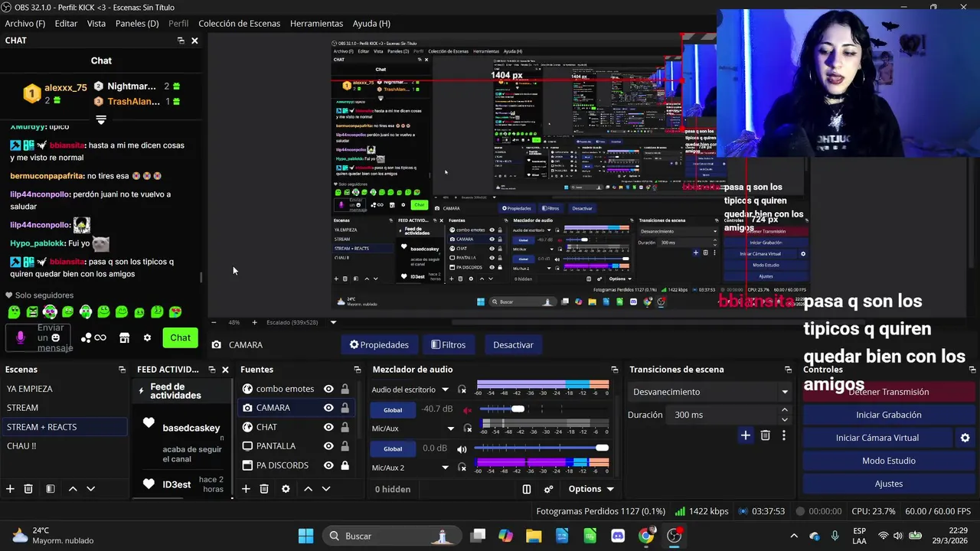Zoom in the preview with plus

coord(254,322)
